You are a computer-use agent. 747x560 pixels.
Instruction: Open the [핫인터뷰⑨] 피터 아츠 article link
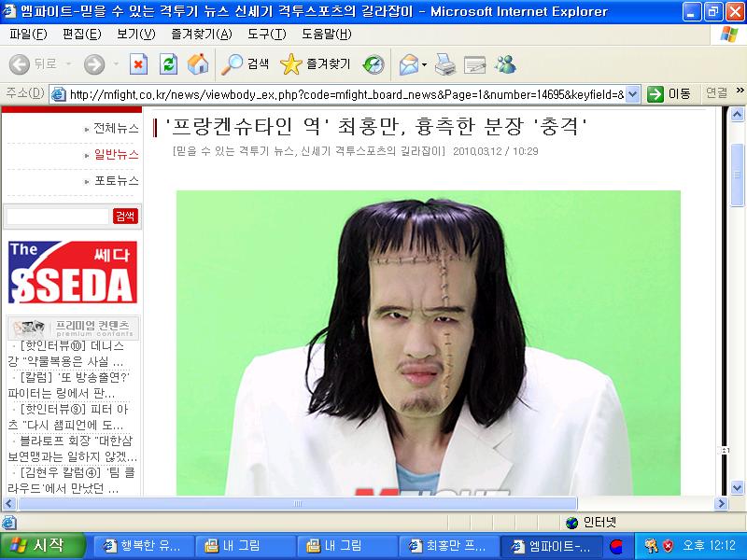(67, 416)
